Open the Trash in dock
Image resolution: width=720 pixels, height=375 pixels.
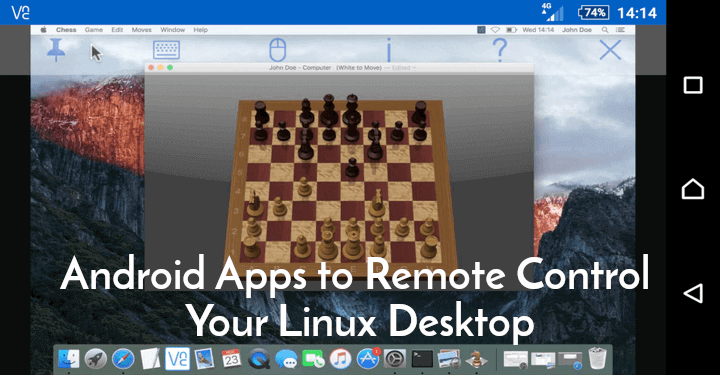coord(597,359)
